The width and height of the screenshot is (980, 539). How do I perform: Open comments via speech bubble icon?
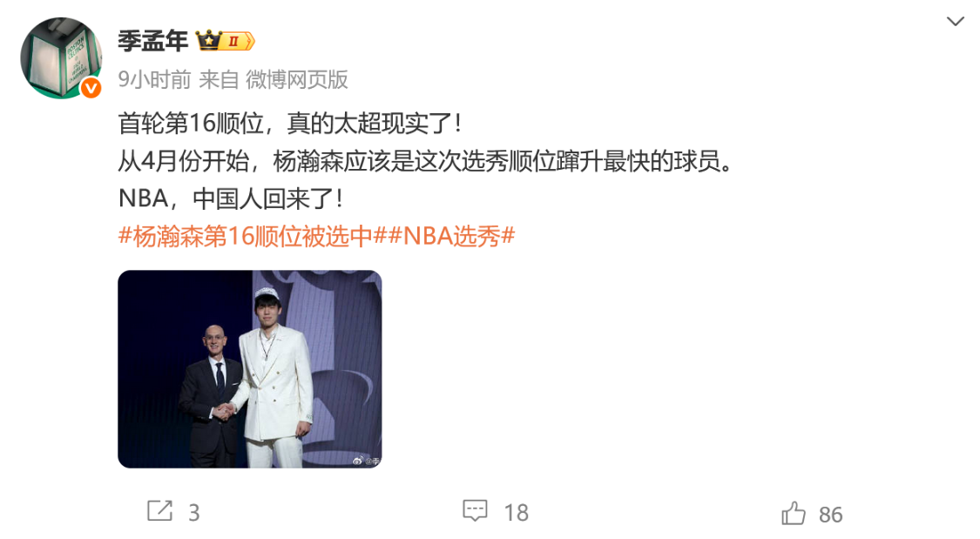click(x=475, y=511)
